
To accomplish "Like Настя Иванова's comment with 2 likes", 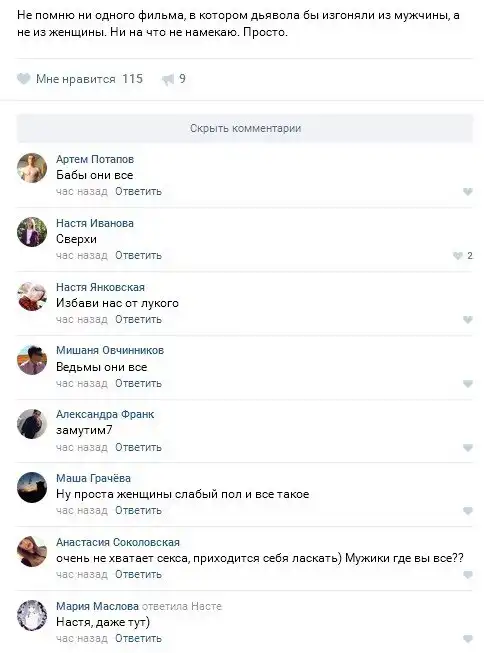I will click(x=457, y=256).
